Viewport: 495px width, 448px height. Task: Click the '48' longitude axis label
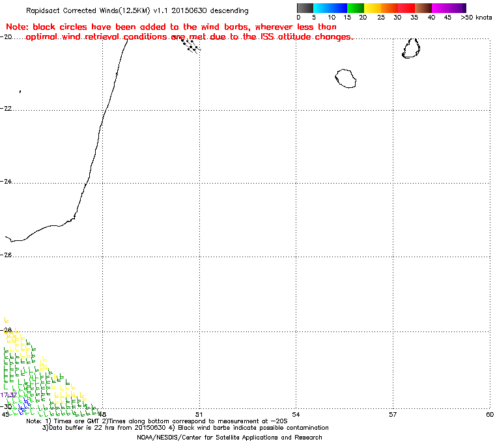(102, 414)
